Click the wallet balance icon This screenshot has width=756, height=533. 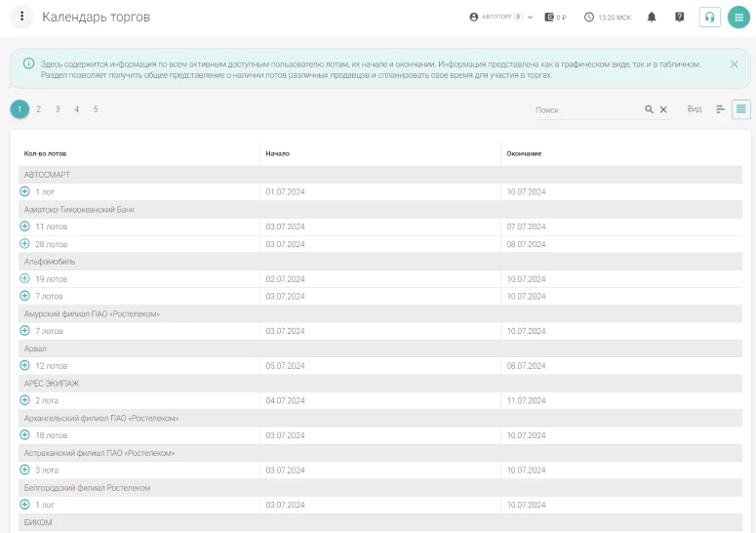[550, 17]
